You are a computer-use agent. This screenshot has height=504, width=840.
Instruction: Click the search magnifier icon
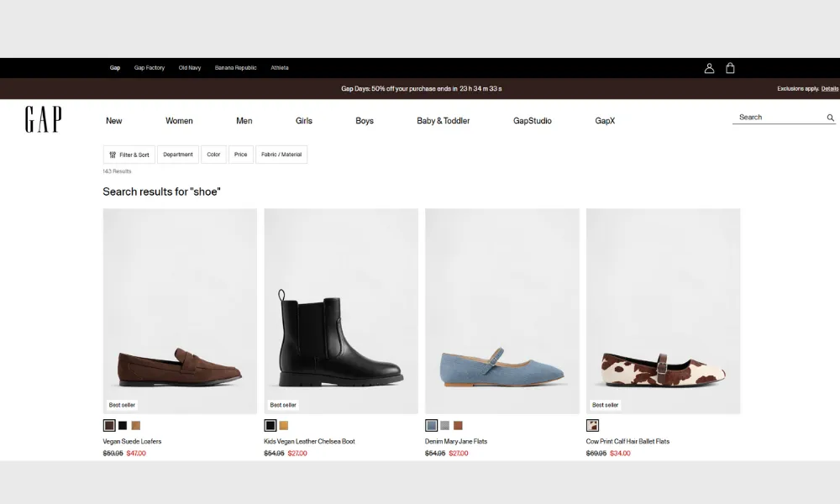(831, 118)
